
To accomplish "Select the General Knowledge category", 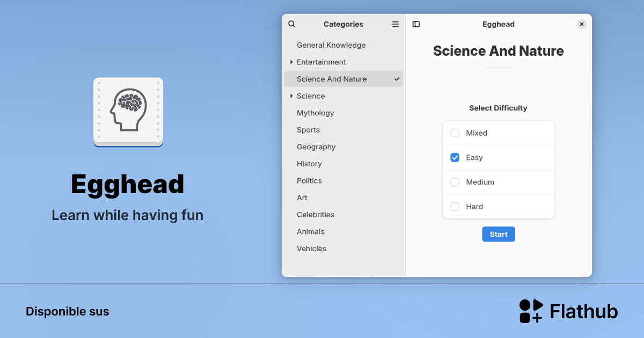I will click(331, 45).
